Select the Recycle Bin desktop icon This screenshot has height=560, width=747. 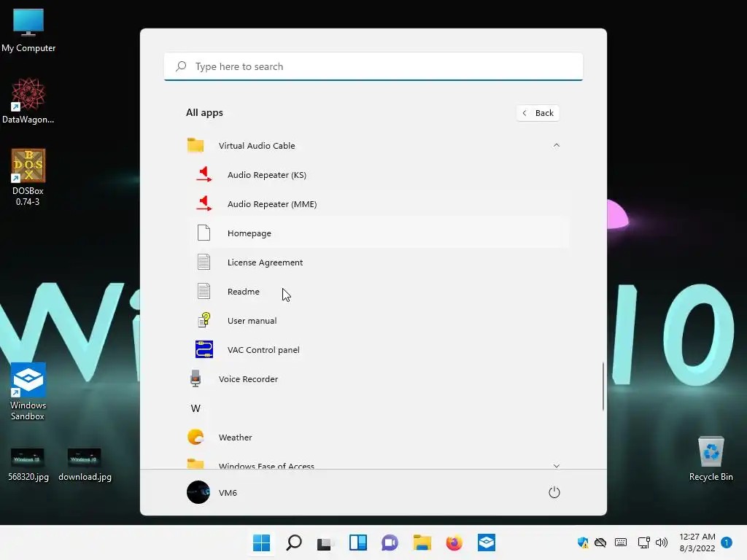(711, 458)
